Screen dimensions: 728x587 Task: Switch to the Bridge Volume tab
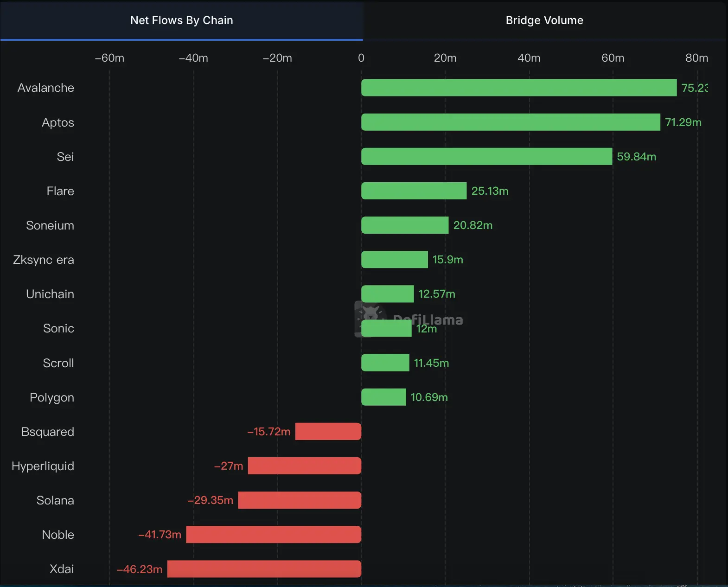pyautogui.click(x=544, y=20)
